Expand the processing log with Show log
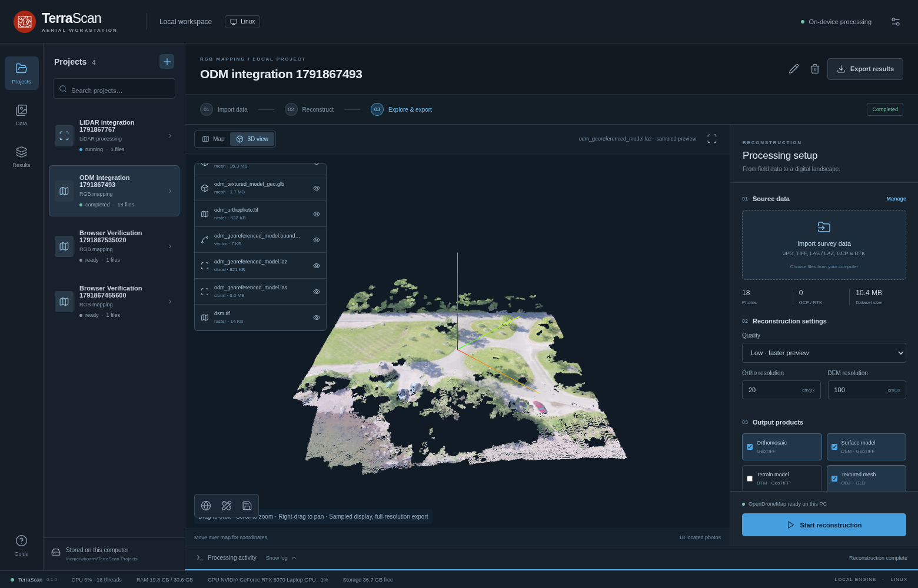 [281, 558]
